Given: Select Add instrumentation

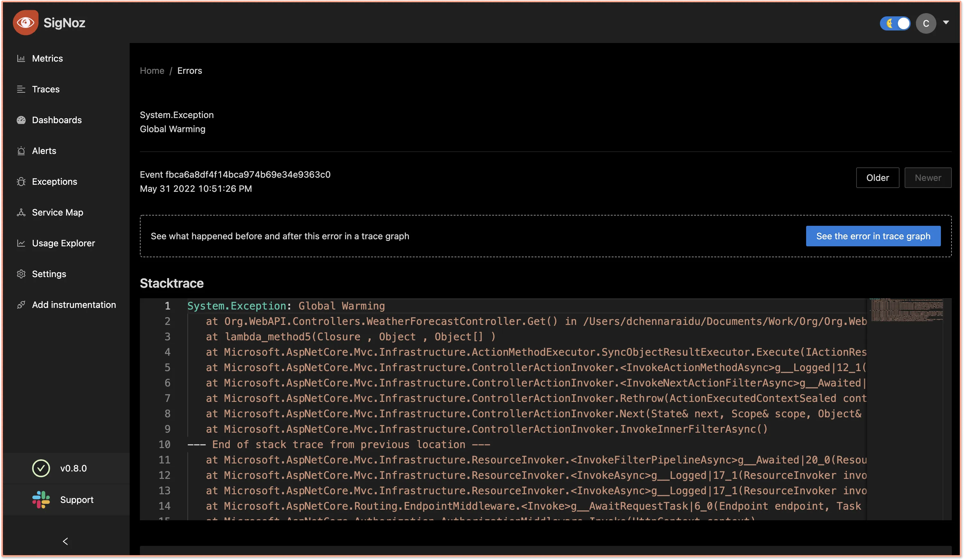Looking at the screenshot, I should [x=74, y=305].
